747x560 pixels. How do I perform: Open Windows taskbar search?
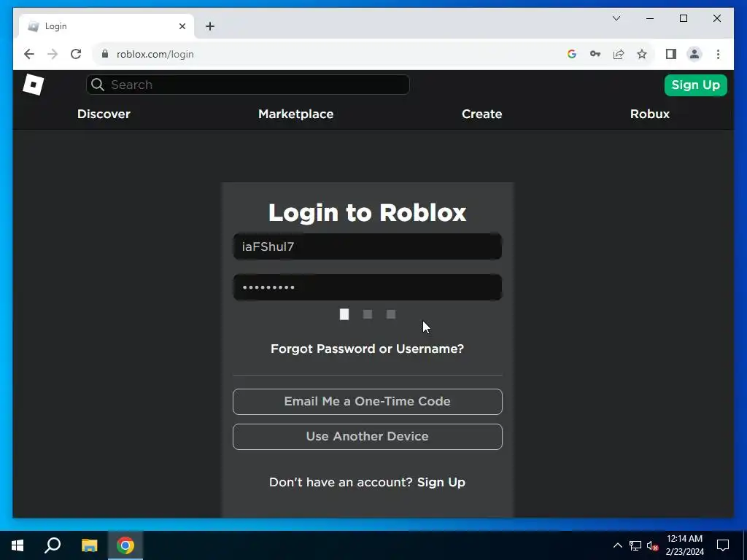(53, 545)
